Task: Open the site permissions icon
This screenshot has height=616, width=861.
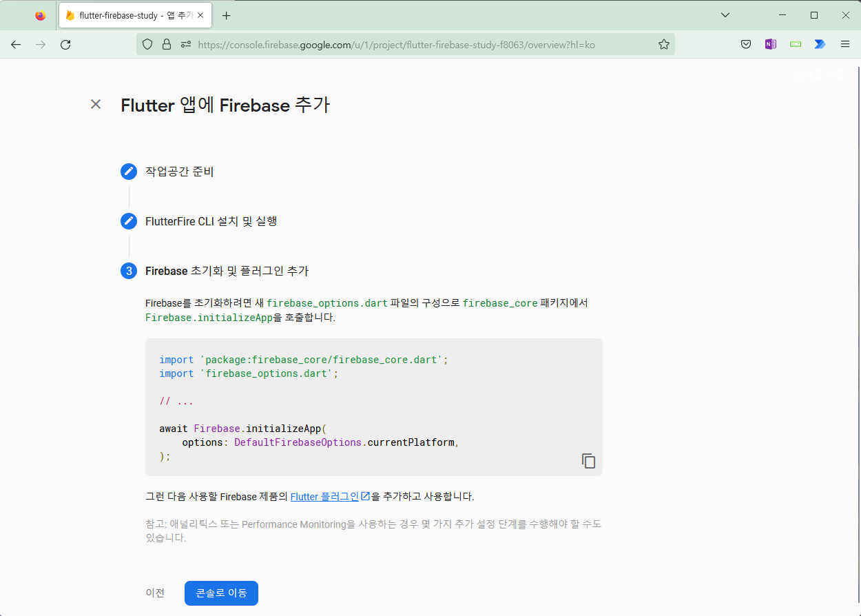Action: (x=185, y=44)
